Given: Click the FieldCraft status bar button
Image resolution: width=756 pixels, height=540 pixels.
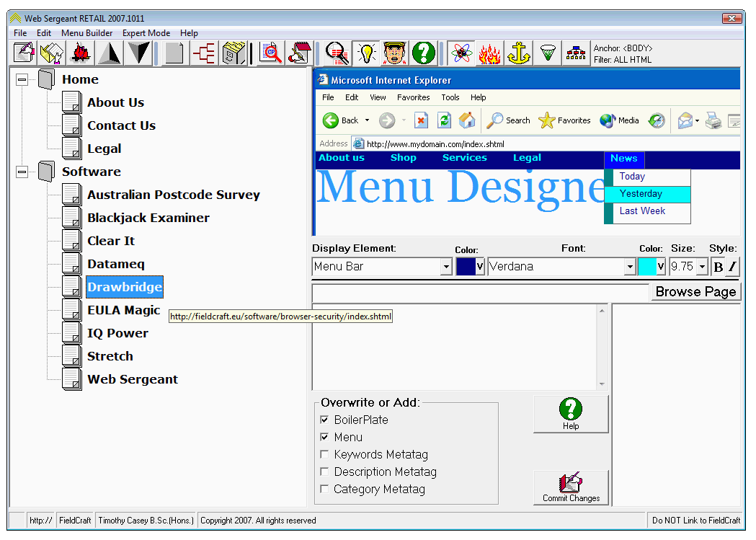Looking at the screenshot, I should point(75,521).
